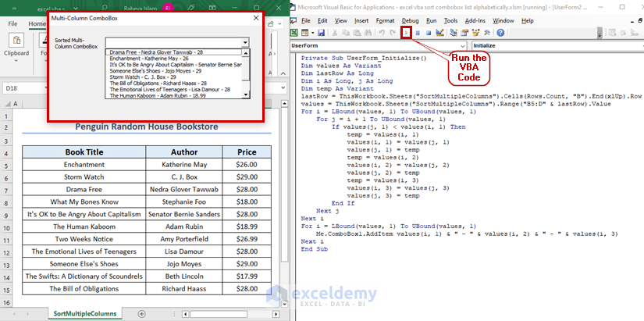Click the Excel title bar search magnifier icon
Viewport: 644px width, 321px height.
(x=105, y=7)
